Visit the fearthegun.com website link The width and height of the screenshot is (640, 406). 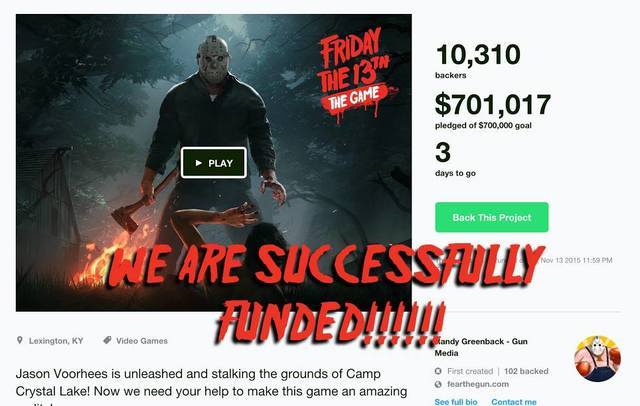point(478,384)
